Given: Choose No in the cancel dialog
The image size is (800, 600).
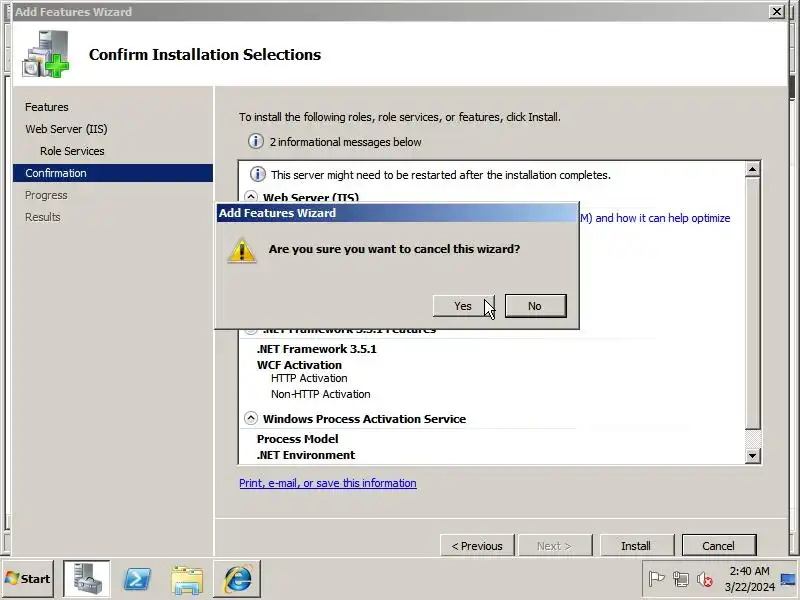Looking at the screenshot, I should [x=535, y=306].
